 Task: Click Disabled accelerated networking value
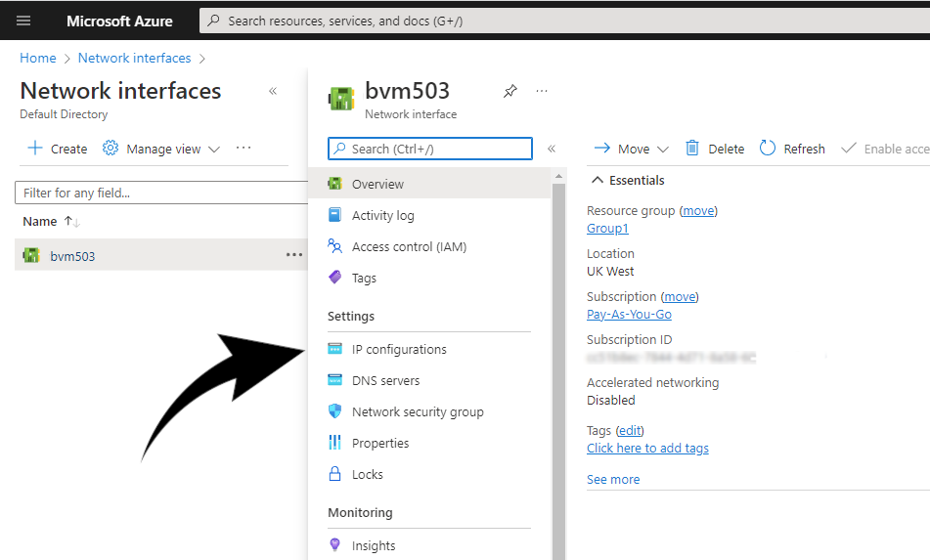click(x=611, y=400)
